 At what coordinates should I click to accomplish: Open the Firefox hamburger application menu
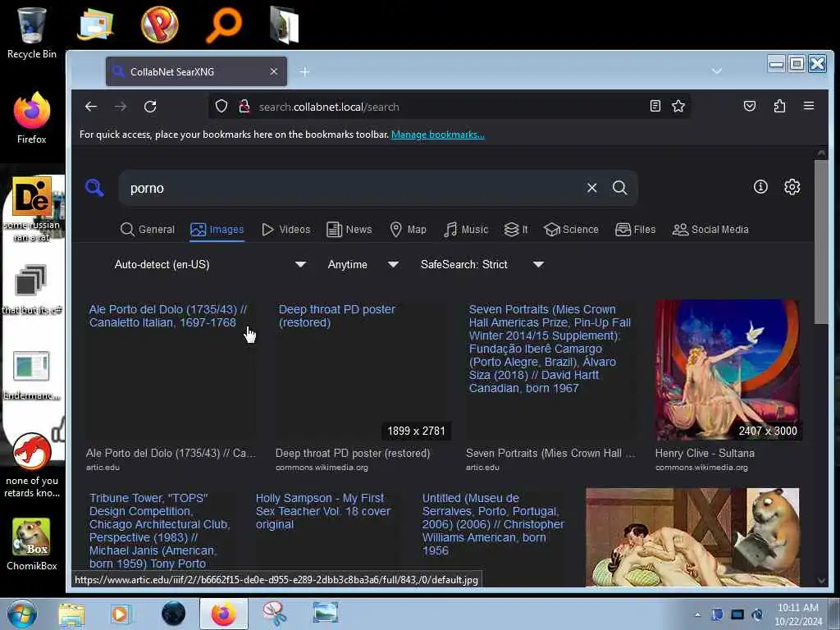click(x=809, y=106)
